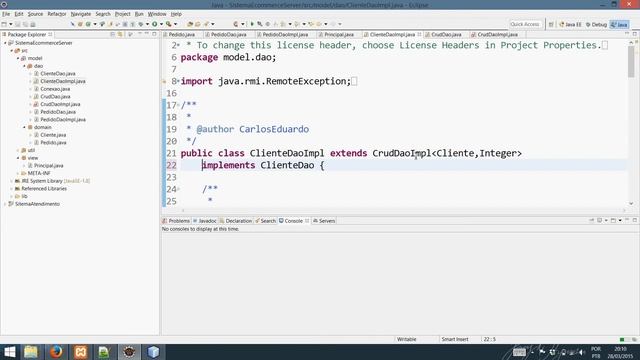The height and width of the screenshot is (360, 640).
Task: Select ClienteDao.java in Package Explorer
Action: pyautogui.click(x=58, y=73)
